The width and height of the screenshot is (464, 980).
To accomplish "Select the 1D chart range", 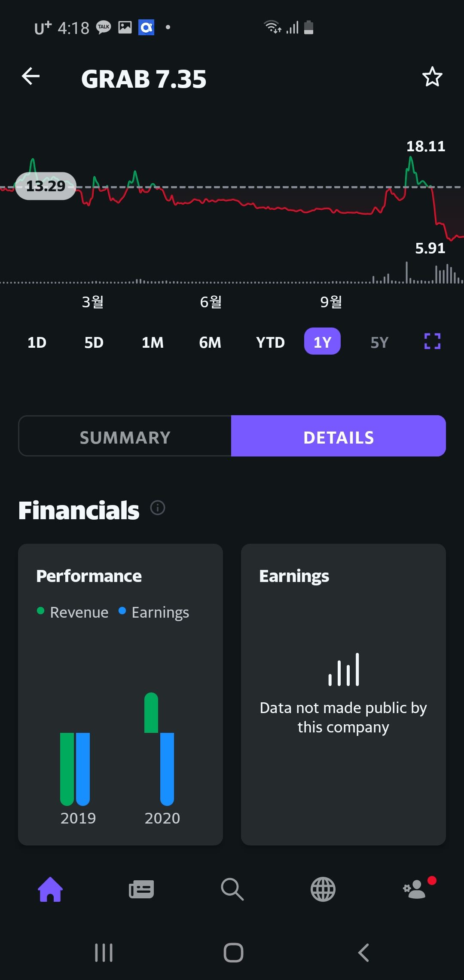I will 37,342.
